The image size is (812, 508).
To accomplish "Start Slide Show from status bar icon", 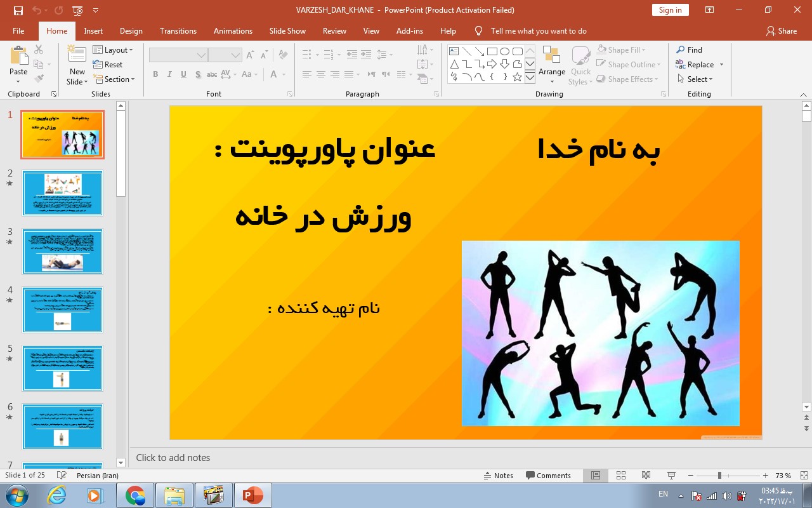I will tap(671, 476).
